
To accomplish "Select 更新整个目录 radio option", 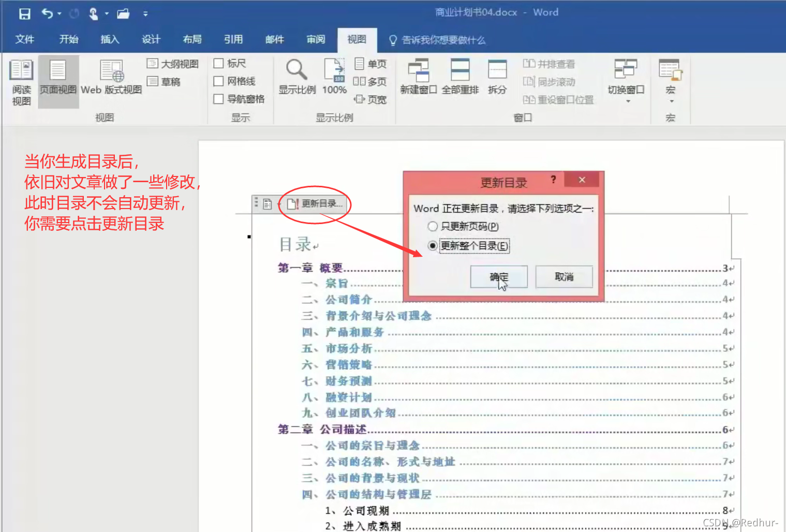I will pos(469,245).
